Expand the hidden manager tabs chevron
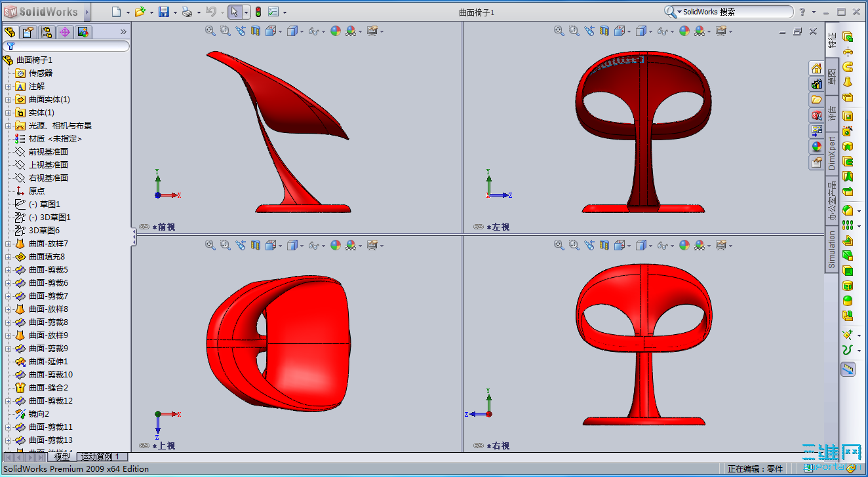The image size is (868, 477). tap(123, 31)
